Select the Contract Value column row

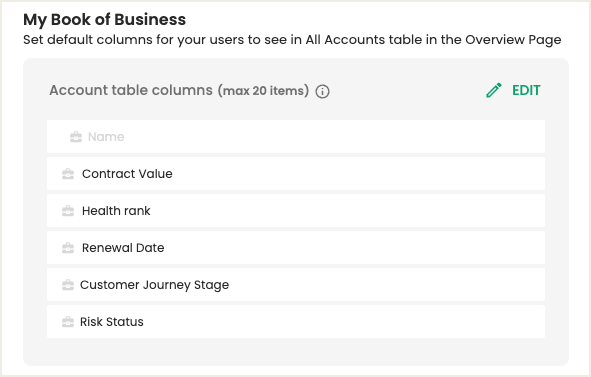296,173
